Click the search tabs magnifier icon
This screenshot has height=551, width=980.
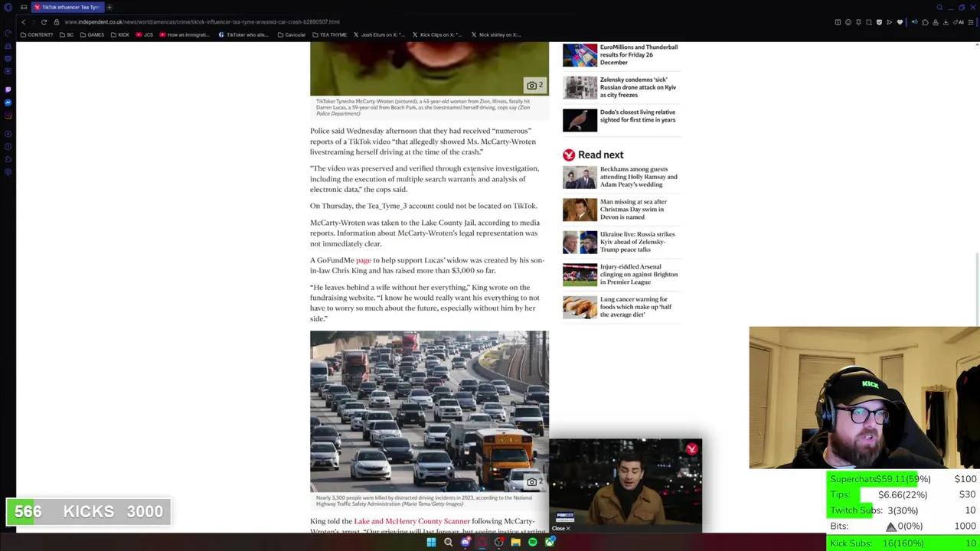[x=939, y=7]
